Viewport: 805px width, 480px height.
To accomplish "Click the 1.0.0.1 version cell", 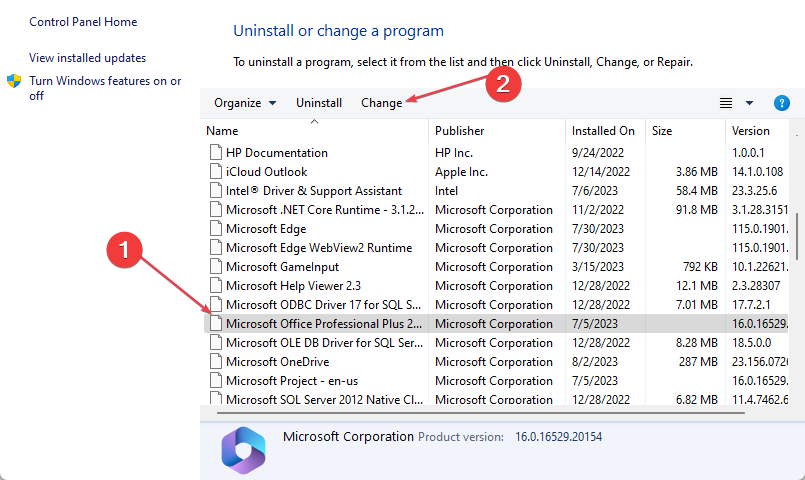I will 748,152.
